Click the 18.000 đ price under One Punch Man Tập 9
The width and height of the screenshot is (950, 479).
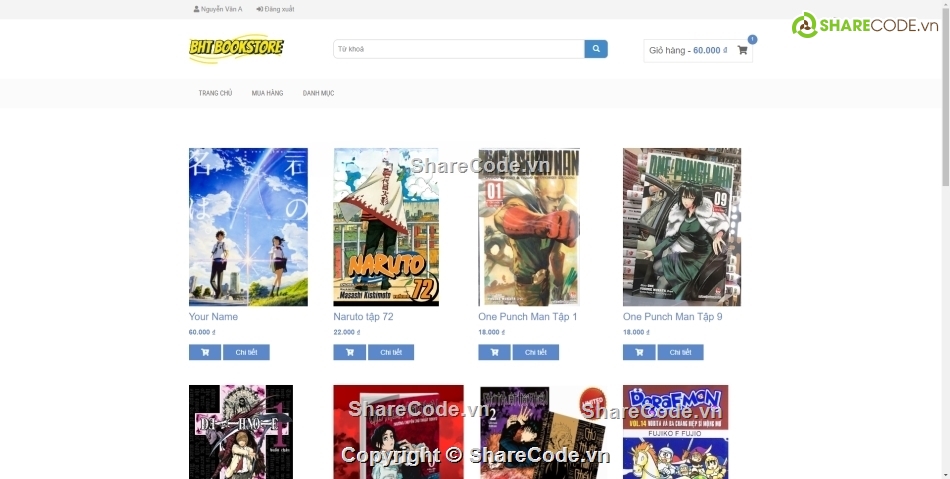point(636,332)
